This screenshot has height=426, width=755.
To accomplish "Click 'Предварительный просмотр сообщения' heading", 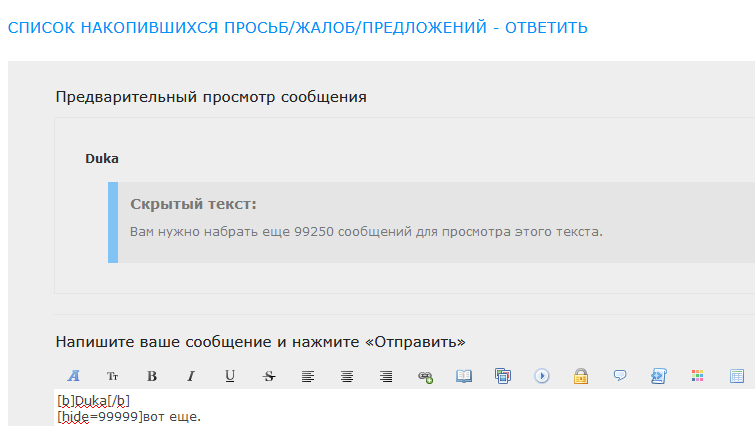I will pyautogui.click(x=211, y=97).
